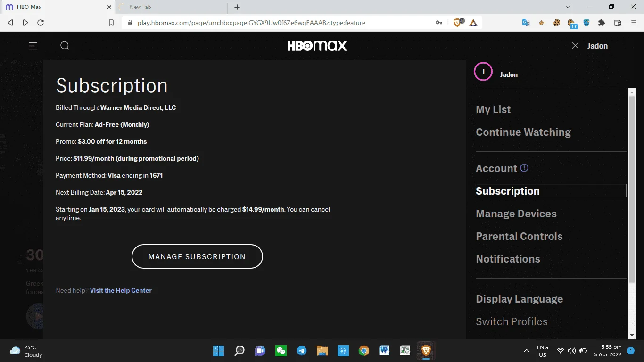The image size is (644, 362).
Task: Open cookie extension with 17 badge
Action: point(572,24)
